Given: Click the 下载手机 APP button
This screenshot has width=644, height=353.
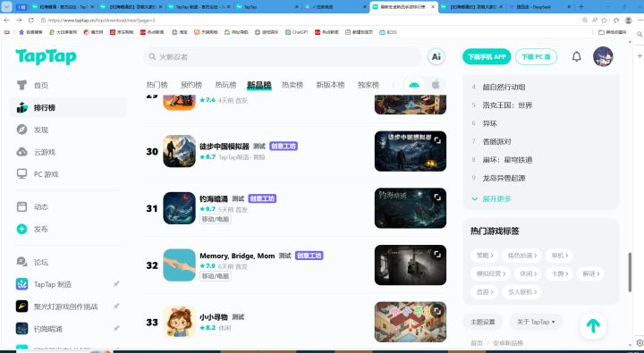Looking at the screenshot, I should (487, 56).
